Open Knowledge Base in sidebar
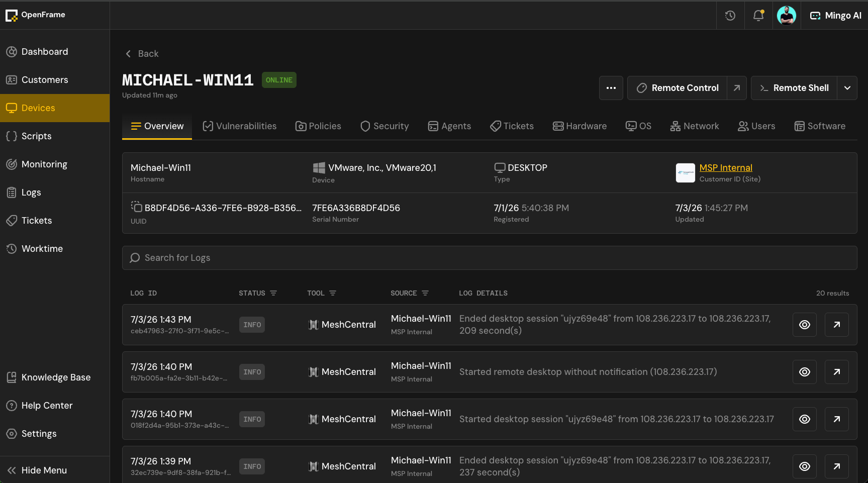868x483 pixels. tap(55, 377)
